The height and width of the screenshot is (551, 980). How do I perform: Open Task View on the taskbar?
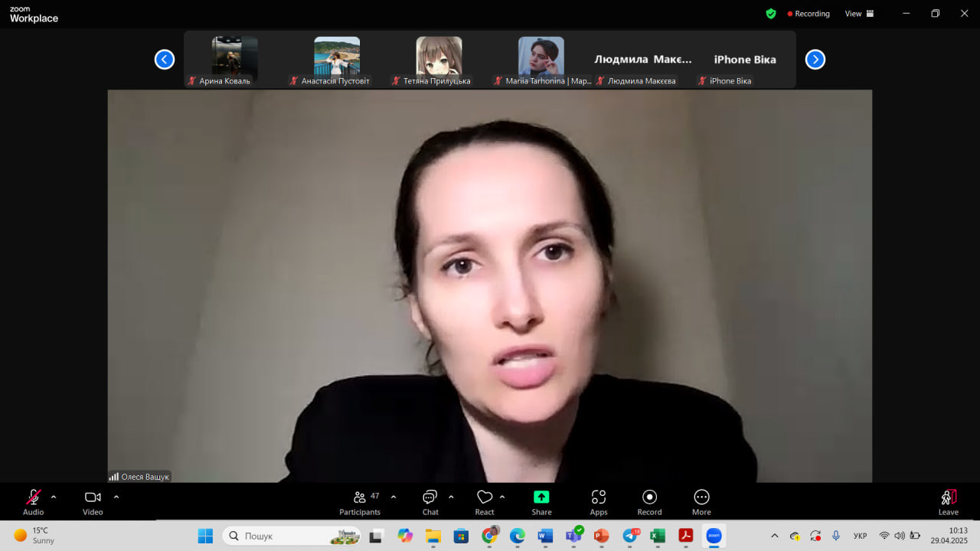pyautogui.click(x=376, y=536)
